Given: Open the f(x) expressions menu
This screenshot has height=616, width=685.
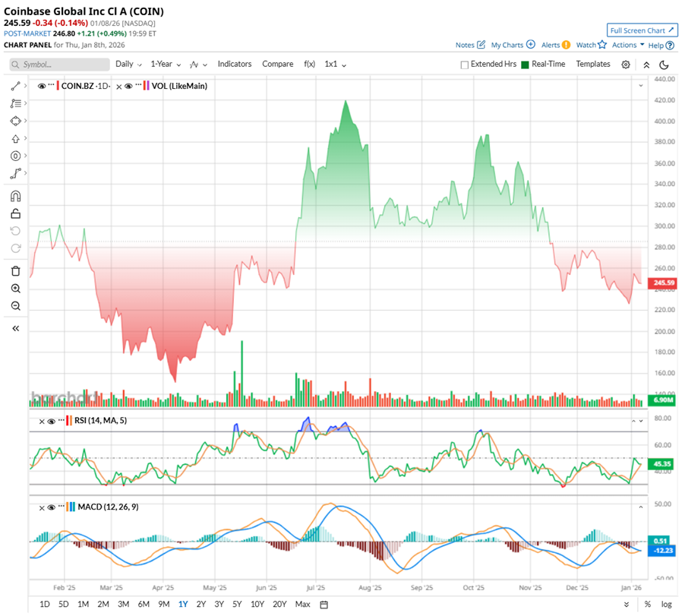Looking at the screenshot, I should pyautogui.click(x=309, y=65).
